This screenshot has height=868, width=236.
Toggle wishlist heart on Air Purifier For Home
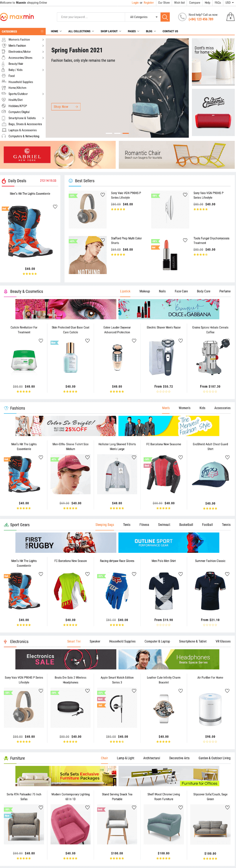[x=227, y=690]
